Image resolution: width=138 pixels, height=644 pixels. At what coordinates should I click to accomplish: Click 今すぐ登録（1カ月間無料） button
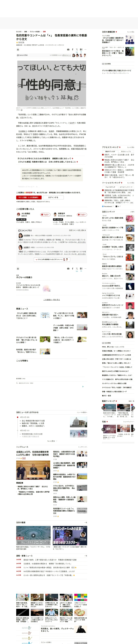(29, 197)
